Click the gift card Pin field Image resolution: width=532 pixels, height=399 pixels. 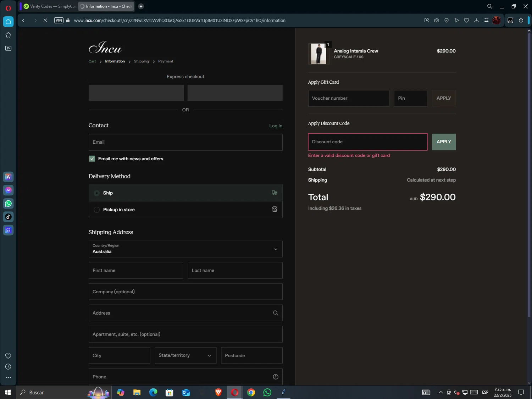(x=410, y=98)
